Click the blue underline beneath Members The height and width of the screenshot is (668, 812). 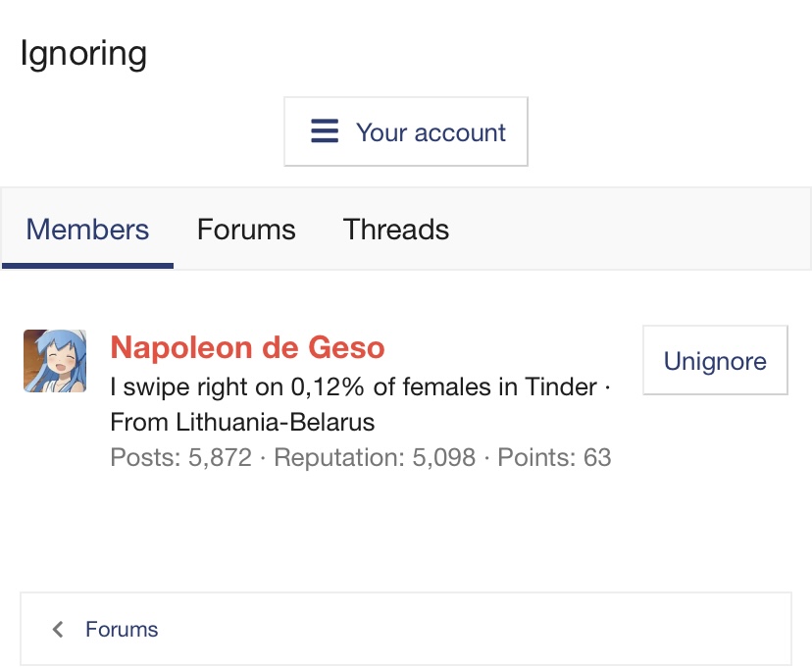pos(87,265)
